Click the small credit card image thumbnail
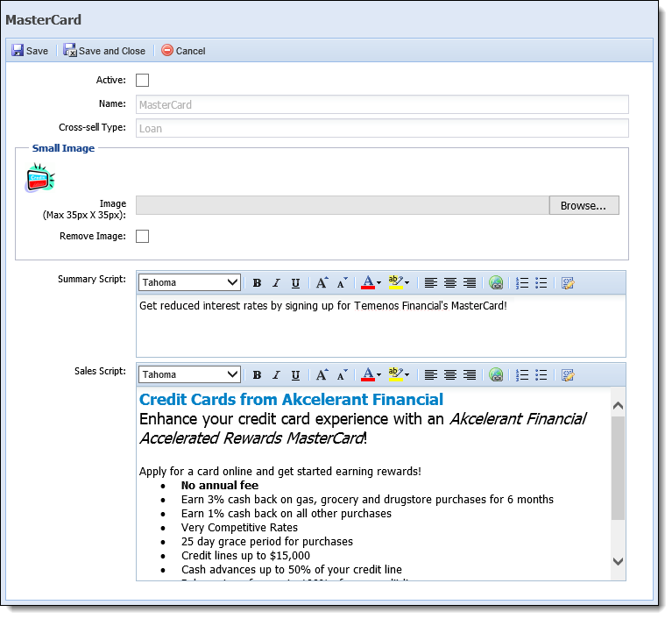 coord(39,178)
